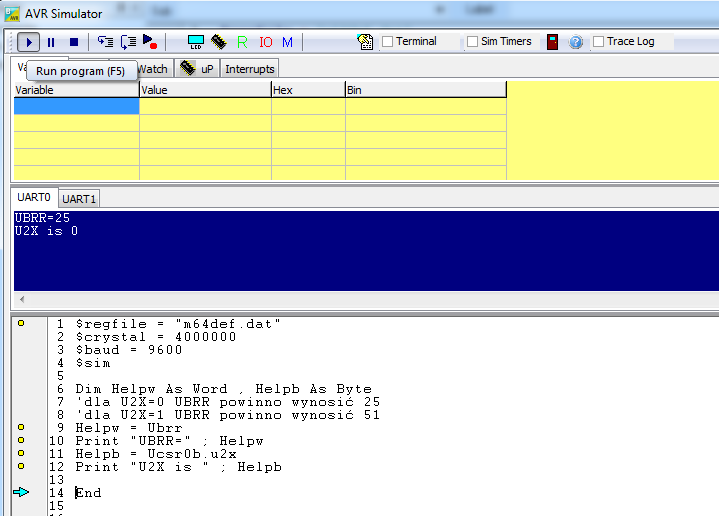This screenshot has width=719, height=516.
Task: Step over code icon
Action: pos(128,42)
